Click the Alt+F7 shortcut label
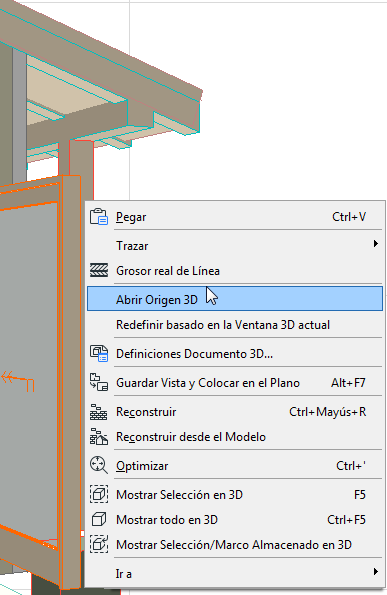 (348, 382)
